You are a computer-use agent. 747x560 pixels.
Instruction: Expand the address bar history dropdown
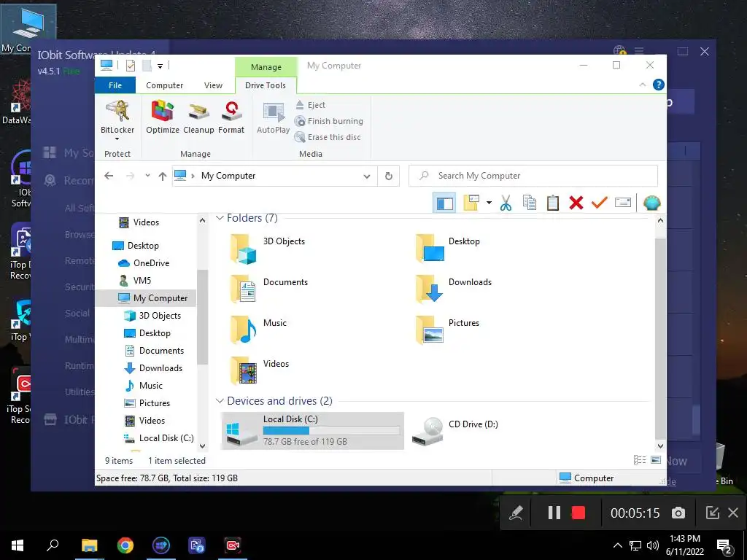pyautogui.click(x=367, y=176)
